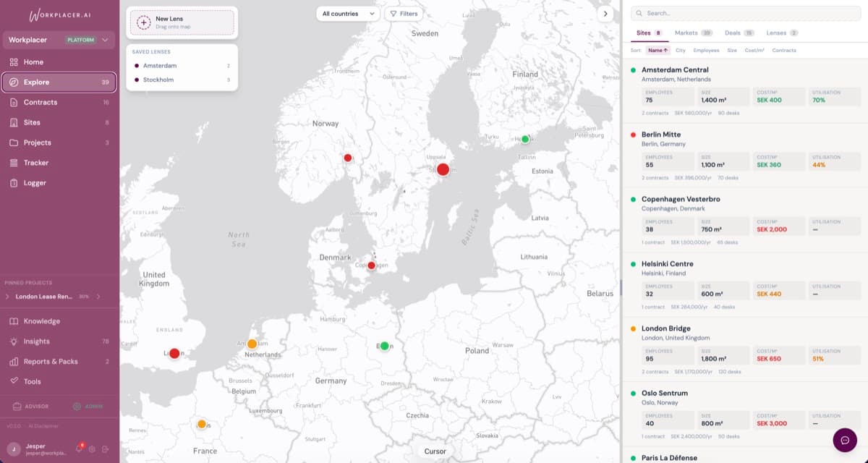Screen dimensions: 868x463
Task: Open Oslo Sentrum site card
Action: coord(745,415)
